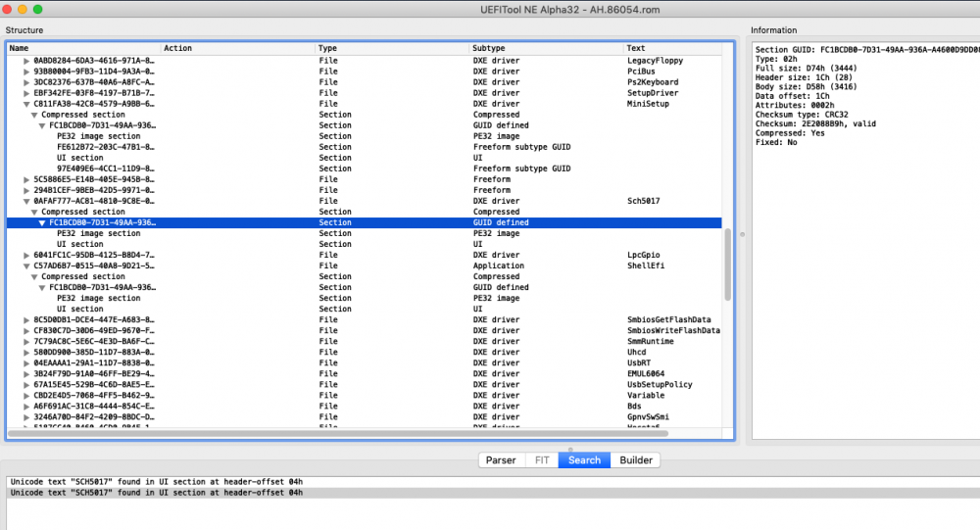Collapse the Sch5017 file 0AFAF777 row

(x=26, y=201)
